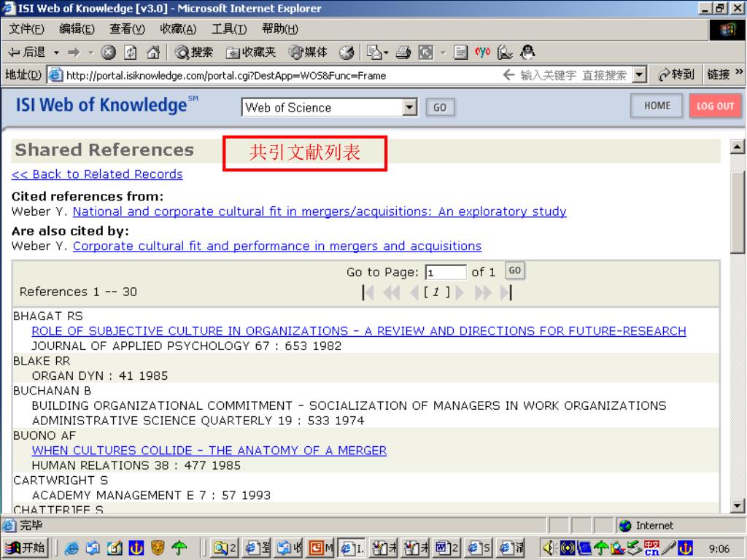Click the 后退 back button
The height and width of the screenshot is (560, 747).
coord(27,52)
